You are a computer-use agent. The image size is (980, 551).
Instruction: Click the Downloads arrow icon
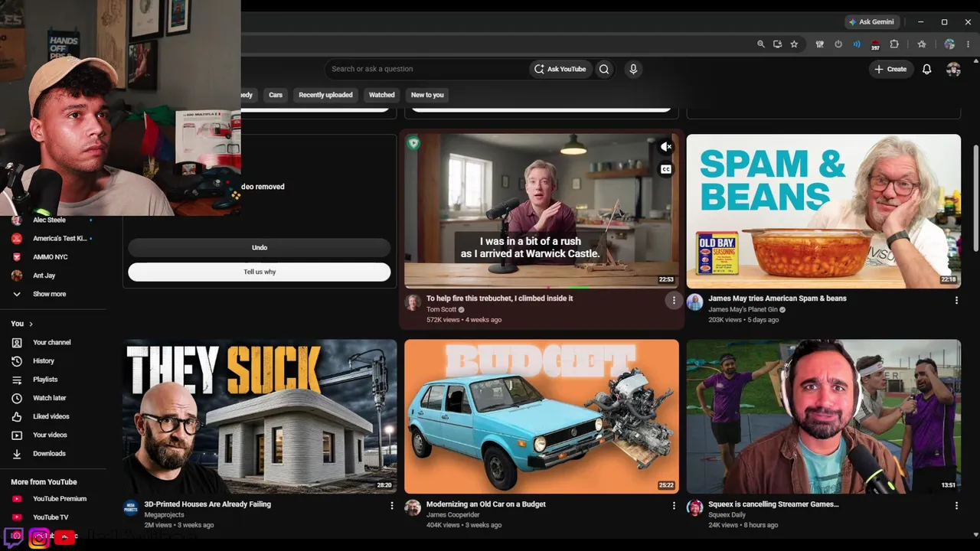coord(17,454)
